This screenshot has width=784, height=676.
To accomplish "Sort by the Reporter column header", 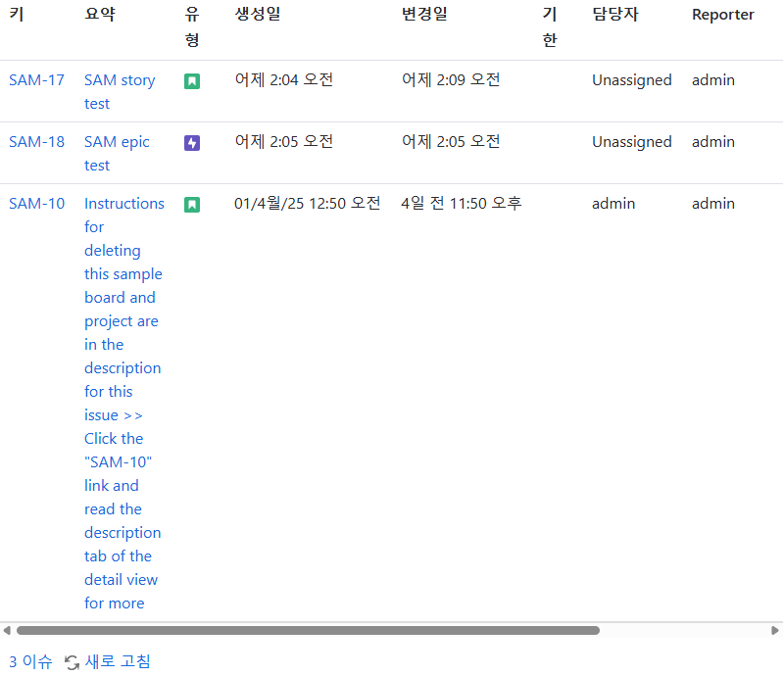I will pyautogui.click(x=722, y=15).
